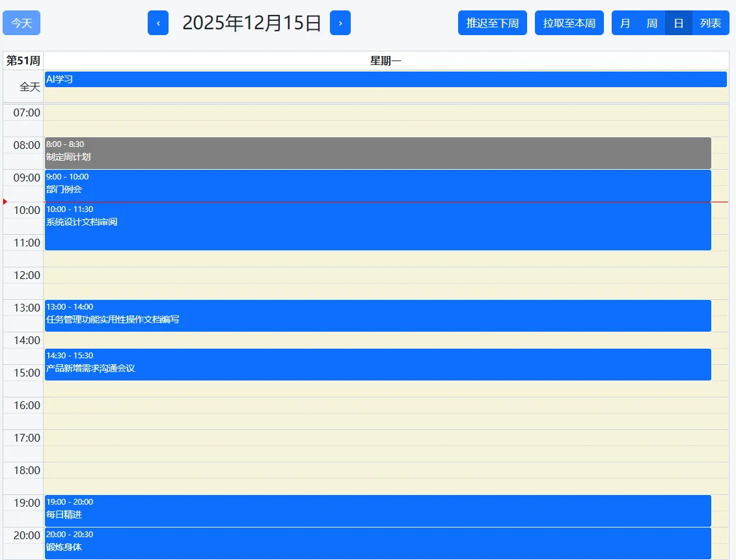Open the all-day AI学习 event

[x=385, y=79]
